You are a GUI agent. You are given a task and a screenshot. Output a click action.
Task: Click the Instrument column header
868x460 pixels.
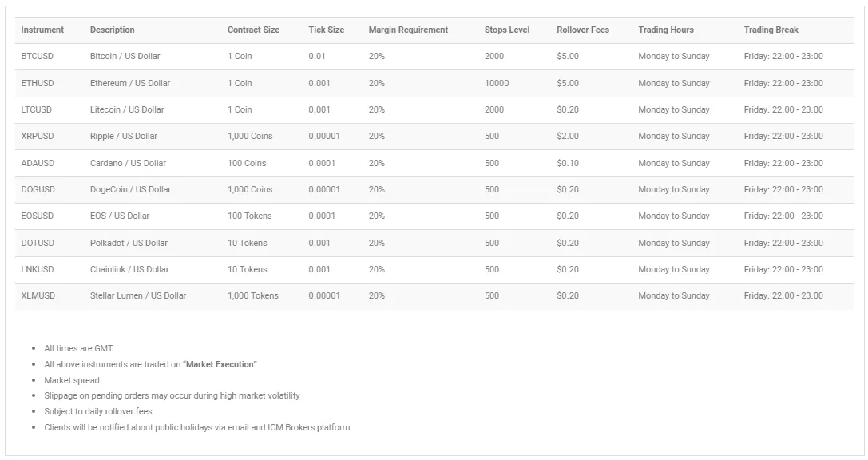42,30
